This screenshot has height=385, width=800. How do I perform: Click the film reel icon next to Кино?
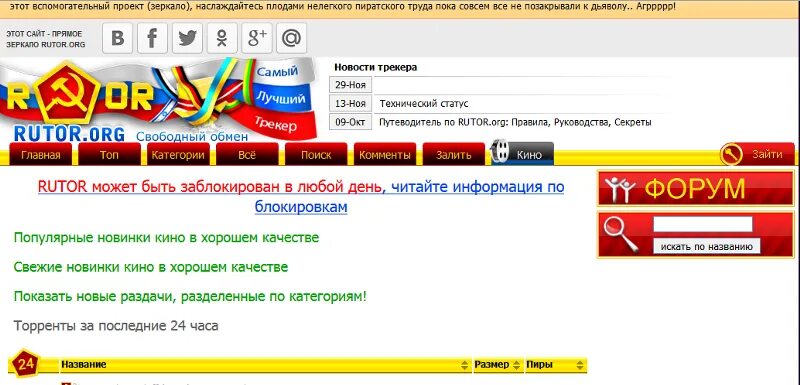click(x=500, y=151)
